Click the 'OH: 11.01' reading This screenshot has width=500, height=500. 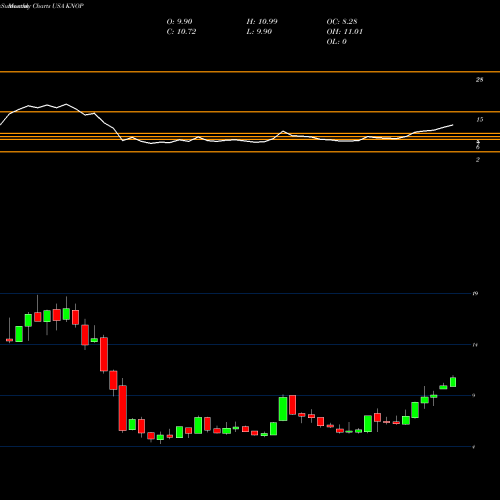pyautogui.click(x=345, y=31)
